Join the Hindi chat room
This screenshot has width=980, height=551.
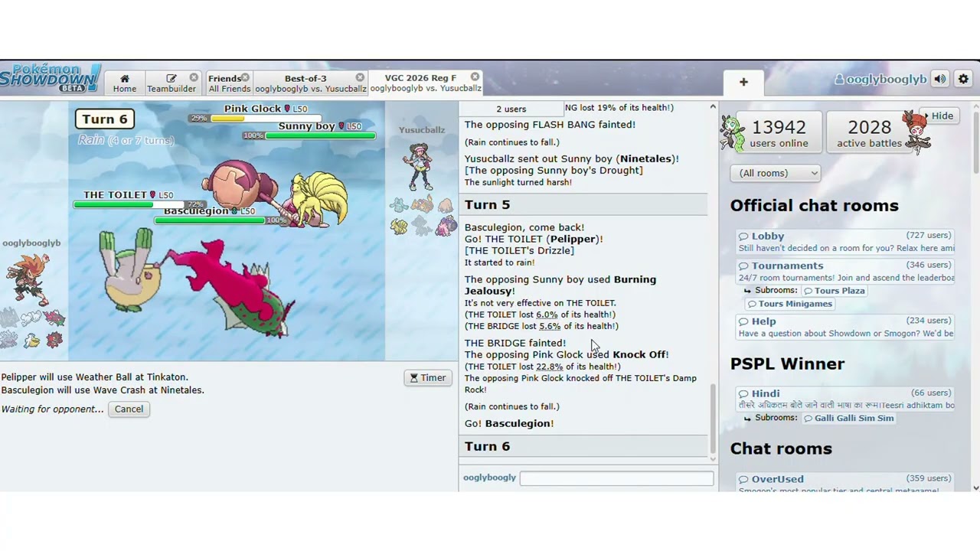[846, 399]
